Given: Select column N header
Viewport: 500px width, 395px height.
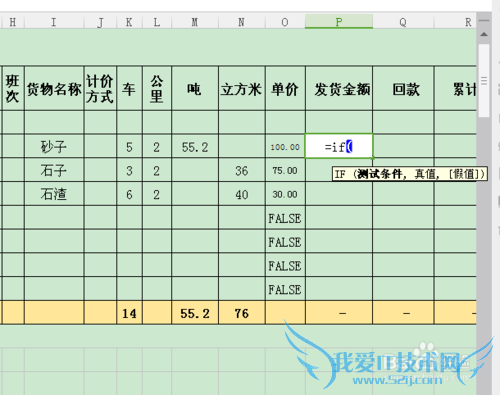Looking at the screenshot, I should 242,22.
